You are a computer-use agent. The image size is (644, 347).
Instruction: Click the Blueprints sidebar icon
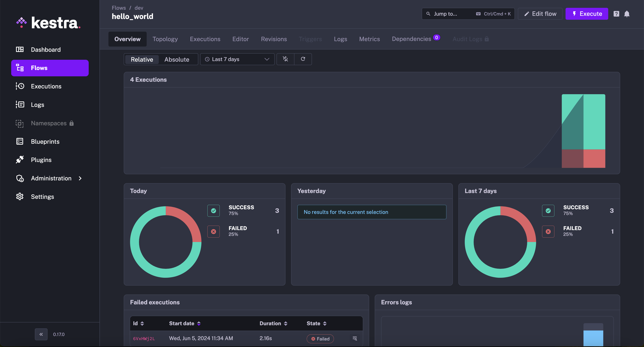point(20,141)
